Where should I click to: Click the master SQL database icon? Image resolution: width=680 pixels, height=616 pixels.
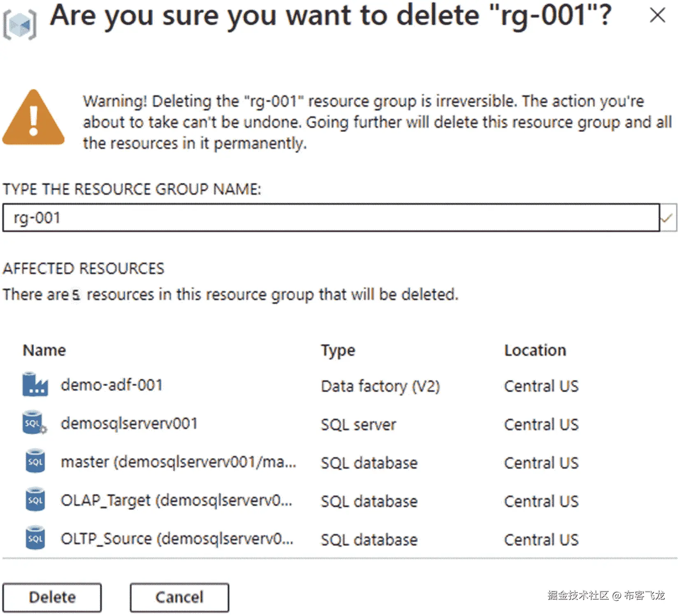tap(35, 462)
